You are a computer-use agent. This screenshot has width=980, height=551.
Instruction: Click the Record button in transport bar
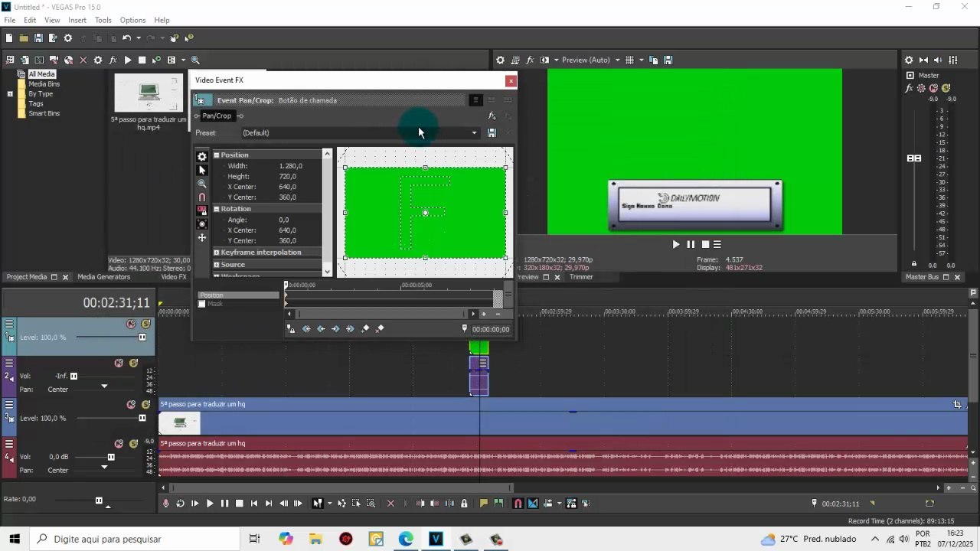pos(165,504)
